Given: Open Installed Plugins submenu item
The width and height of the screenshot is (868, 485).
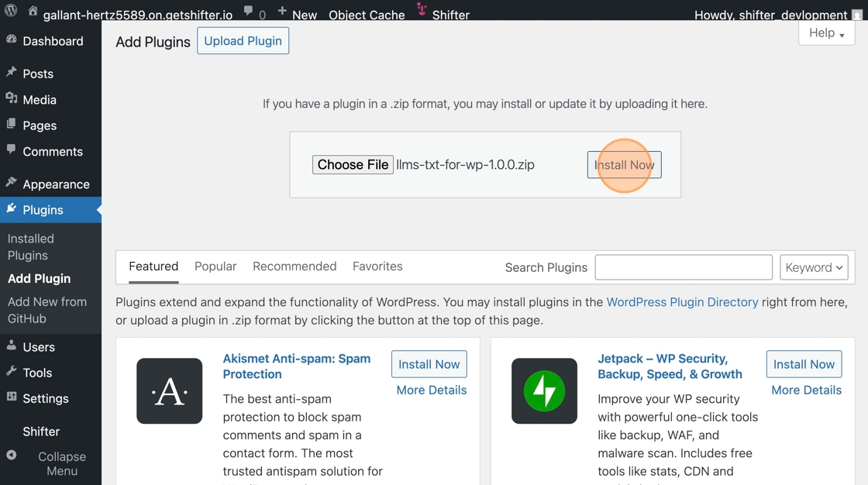Looking at the screenshot, I should [31, 247].
